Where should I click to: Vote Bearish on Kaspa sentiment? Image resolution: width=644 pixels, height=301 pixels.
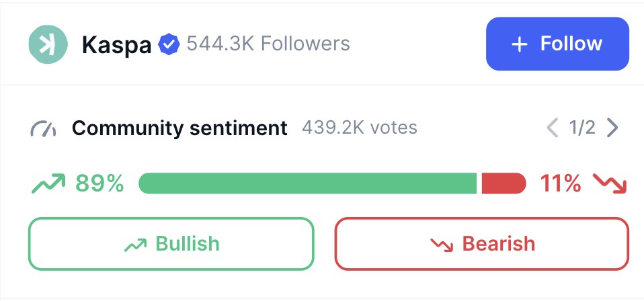481,243
